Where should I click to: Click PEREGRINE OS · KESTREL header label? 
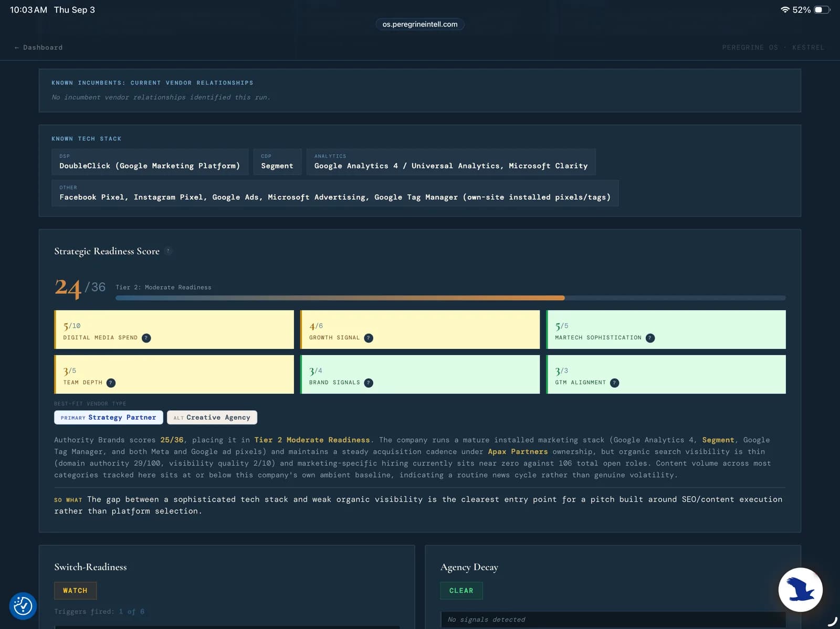coord(773,47)
